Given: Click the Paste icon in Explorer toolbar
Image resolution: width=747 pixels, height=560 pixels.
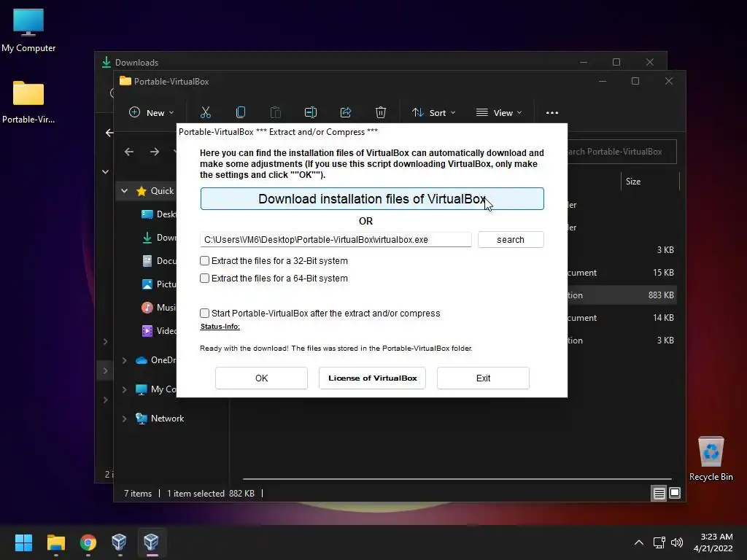Looking at the screenshot, I should point(275,112).
